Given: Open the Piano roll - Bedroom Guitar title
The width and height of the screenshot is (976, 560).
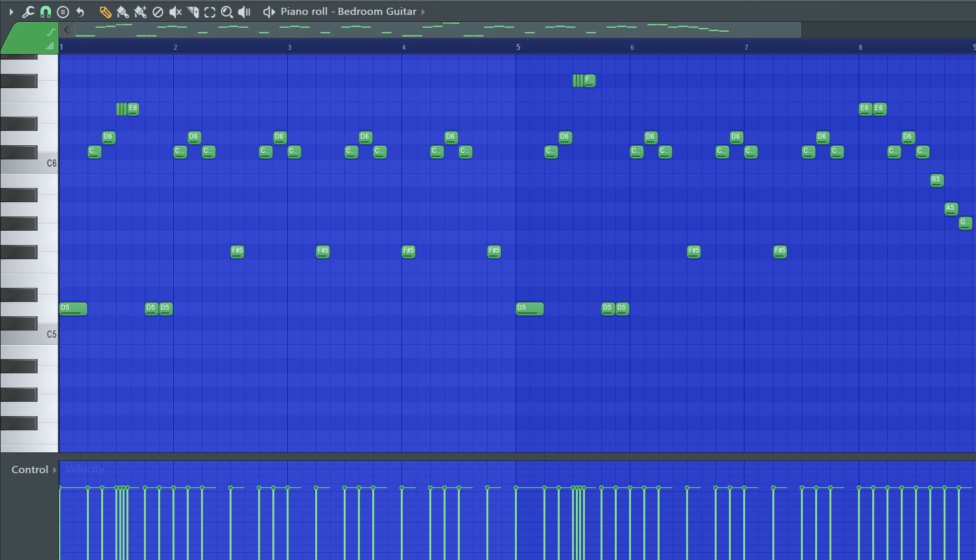Looking at the screenshot, I should (x=348, y=12).
